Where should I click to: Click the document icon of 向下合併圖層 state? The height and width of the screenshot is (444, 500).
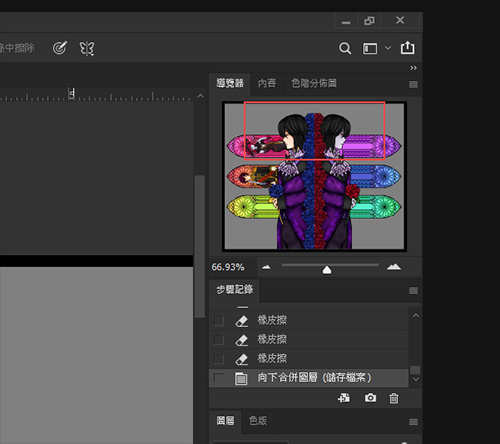(241, 378)
